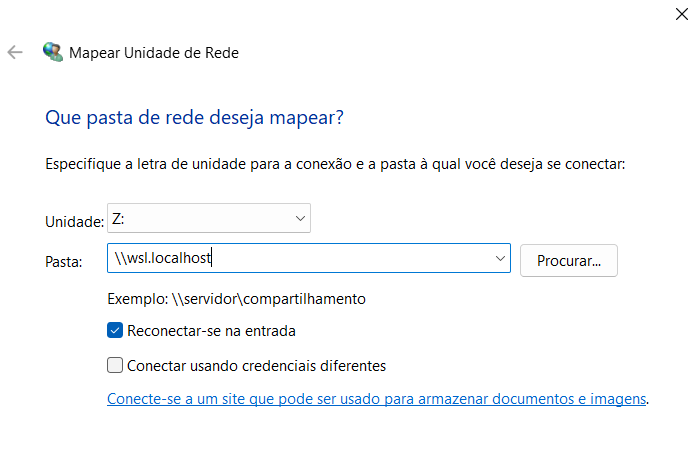695x460 pixels.
Task: Open the 'Conecte-se a um site' link
Action: click(x=376, y=399)
